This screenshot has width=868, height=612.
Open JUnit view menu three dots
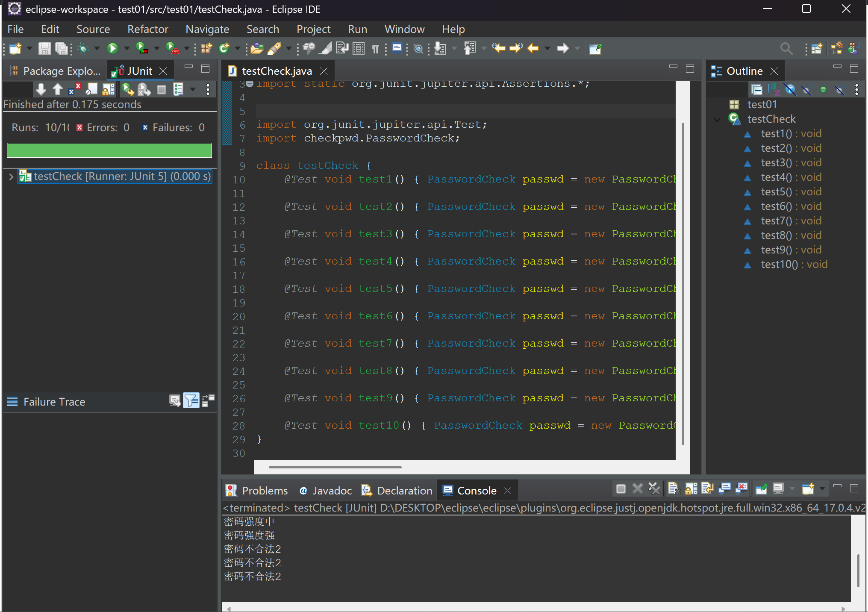[x=208, y=89]
